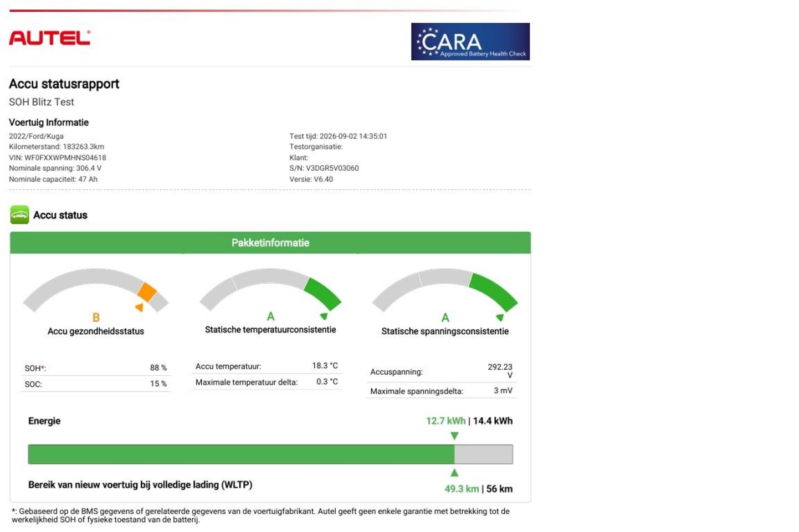Click the green filled portion of the energy bar
The image size is (799, 532).
(x=241, y=454)
